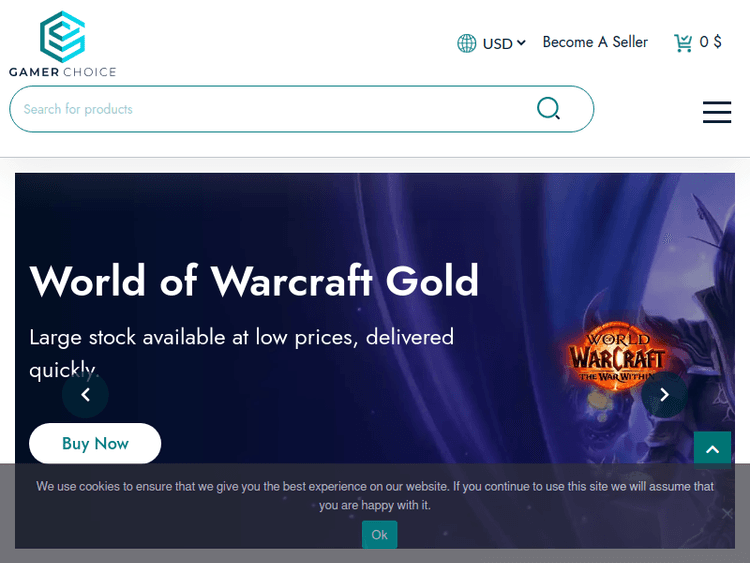The image size is (750, 563).
Task: Click the magnifying glass search icon
Action: 548,108
